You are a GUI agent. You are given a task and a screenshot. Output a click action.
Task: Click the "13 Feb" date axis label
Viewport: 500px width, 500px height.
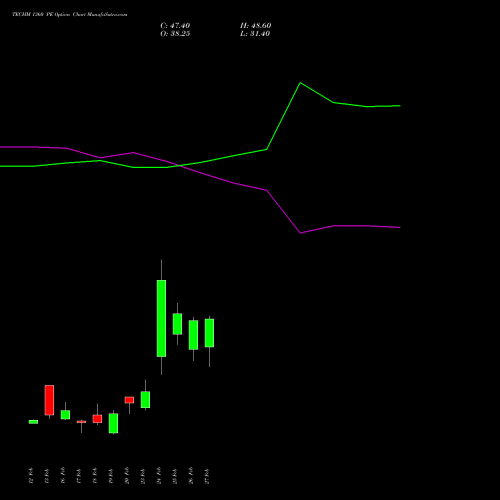click(47, 476)
